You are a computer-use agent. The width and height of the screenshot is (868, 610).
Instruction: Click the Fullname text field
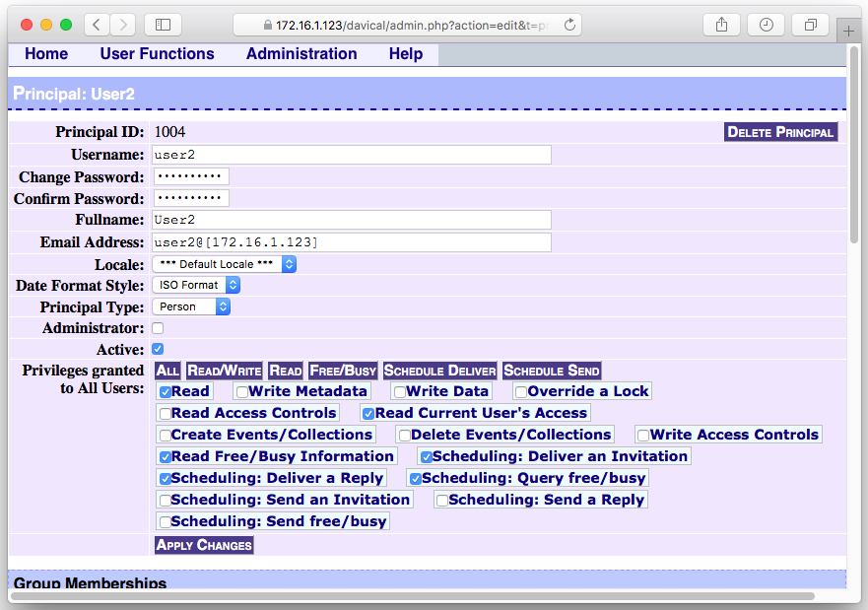coord(352,219)
